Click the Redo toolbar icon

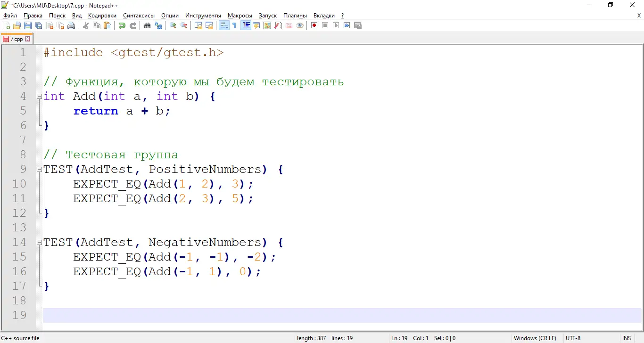coord(133,25)
